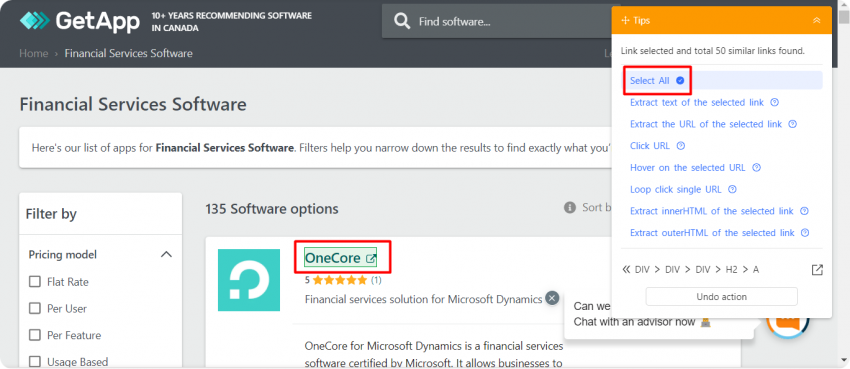This screenshot has width=850, height=369.
Task: Click the Undo action button
Action: (x=722, y=297)
